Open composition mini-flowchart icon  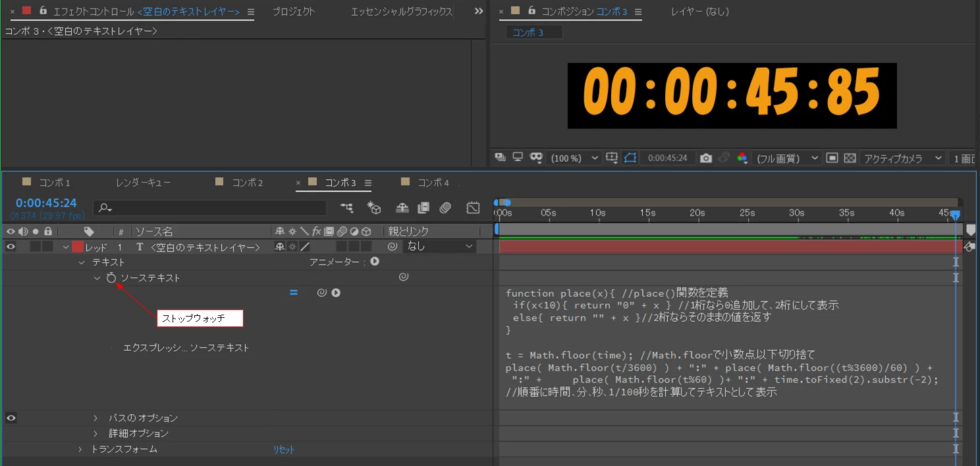[x=346, y=208]
